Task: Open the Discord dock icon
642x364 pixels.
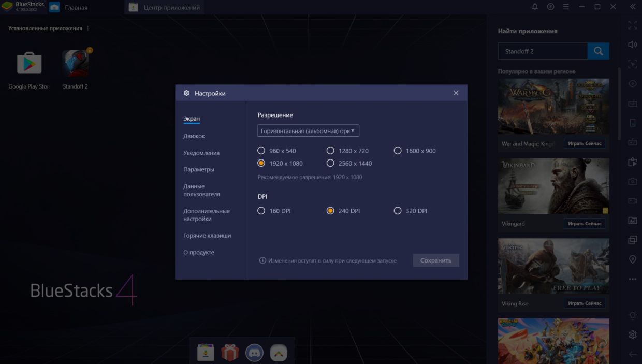Action: [x=254, y=353]
